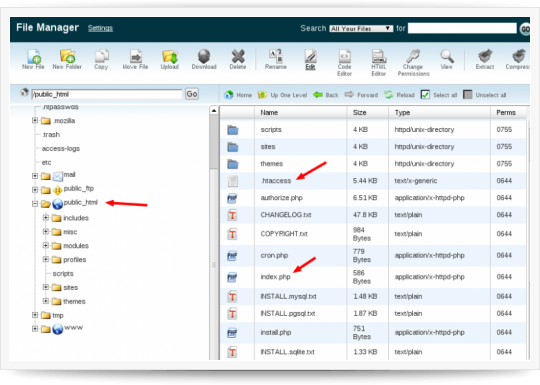Select the INSTALL.sqlite.txt file name
Image resolution: width=540 pixels, height=385 pixels.
pyautogui.click(x=288, y=352)
